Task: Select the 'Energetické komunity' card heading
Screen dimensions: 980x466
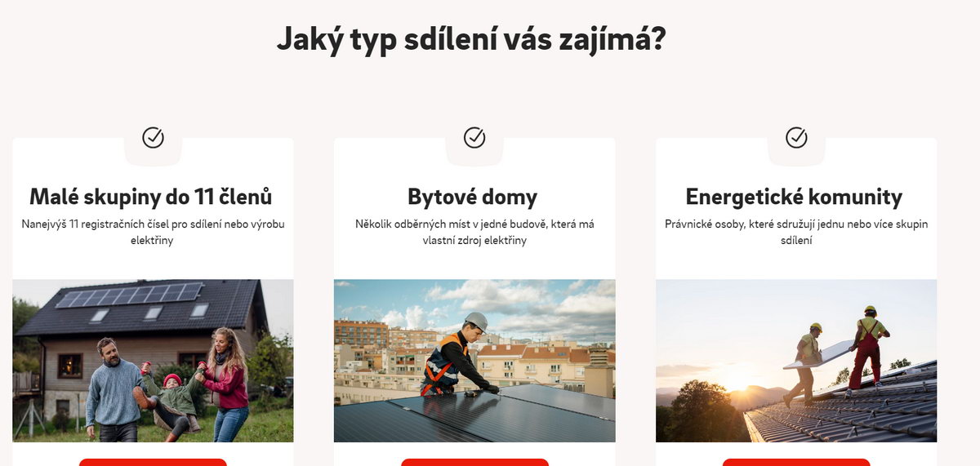Action: click(794, 197)
